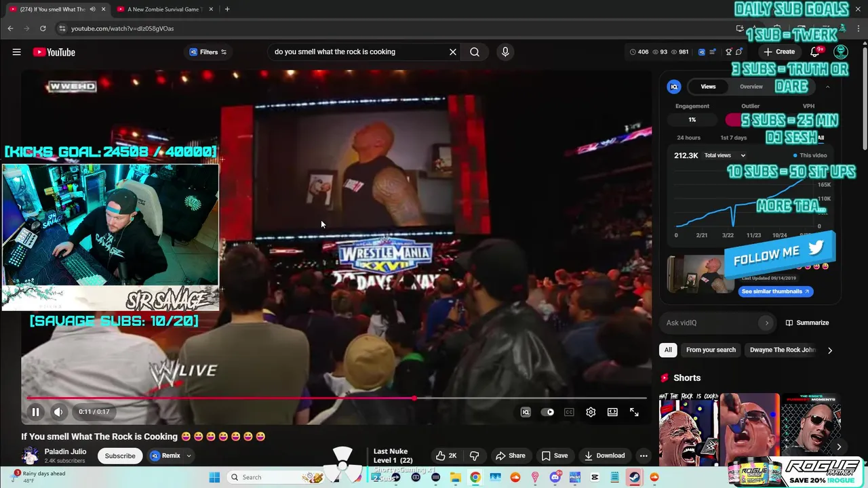The image size is (868, 488).
Task: Open the account avatar menu
Action: coord(841,52)
